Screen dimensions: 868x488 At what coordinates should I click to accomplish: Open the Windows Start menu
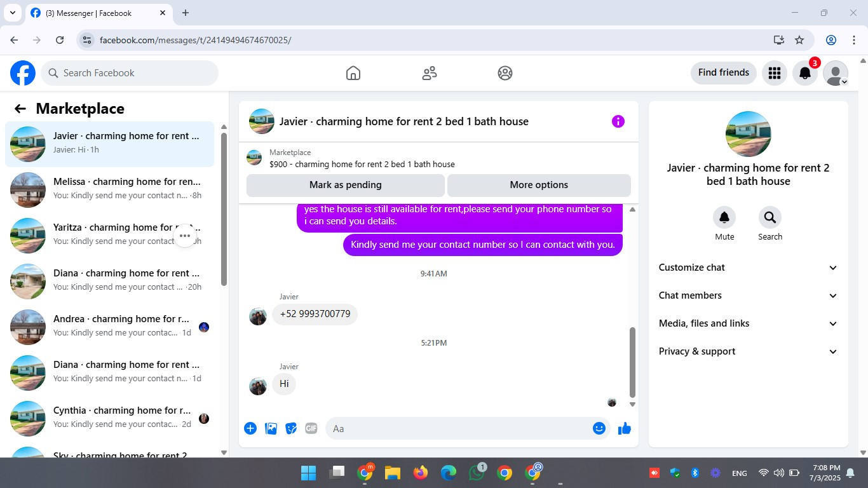308,473
